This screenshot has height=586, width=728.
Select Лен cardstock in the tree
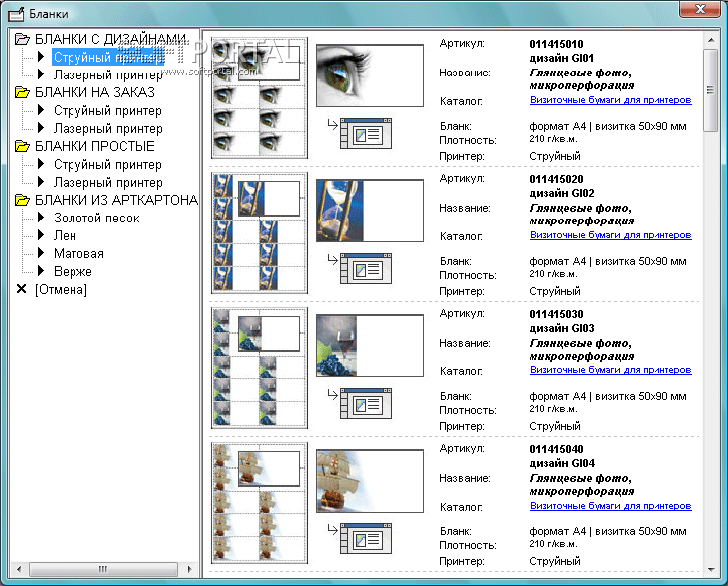click(x=65, y=235)
